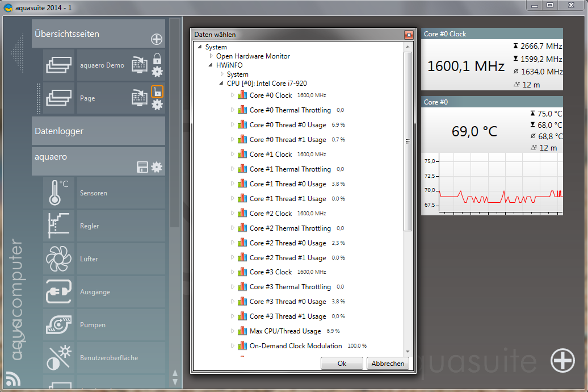Screen dimensions: 588x392
Task: Click the Core #0 temperature graph
Action: pos(492,184)
